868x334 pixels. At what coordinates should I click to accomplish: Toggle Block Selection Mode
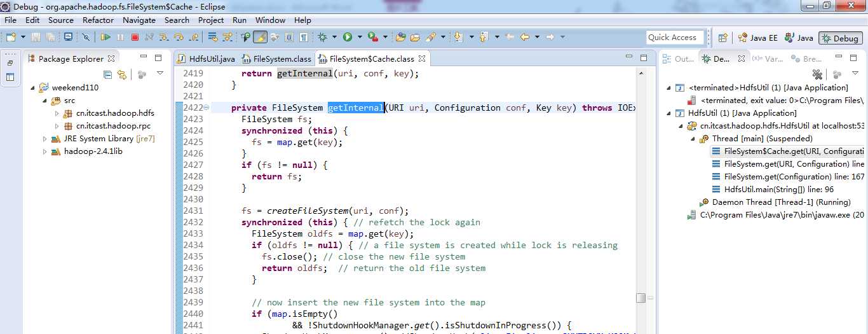(x=289, y=38)
